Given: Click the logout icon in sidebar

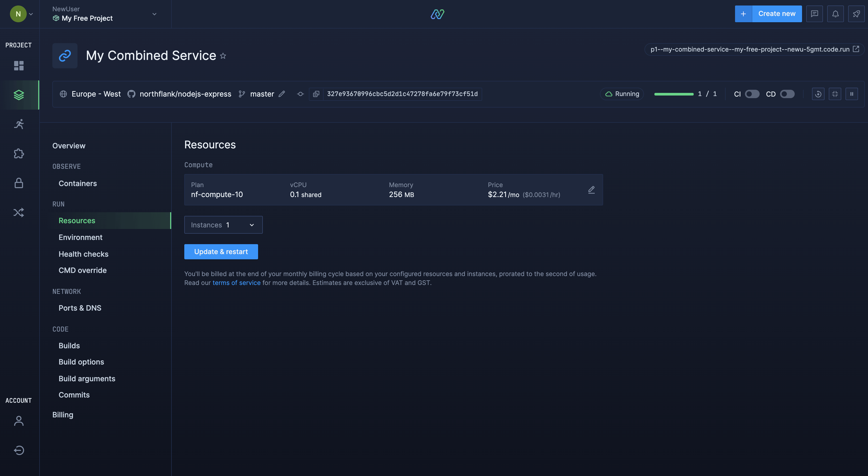Looking at the screenshot, I should pos(19,450).
